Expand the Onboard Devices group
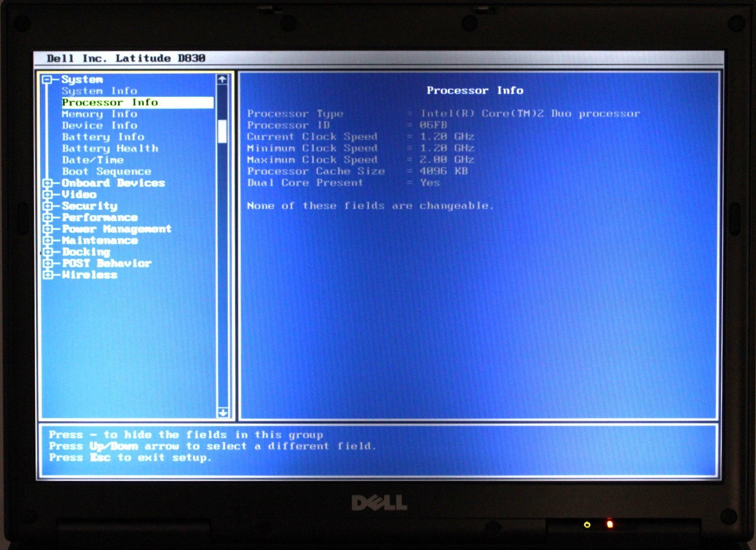 (48, 183)
